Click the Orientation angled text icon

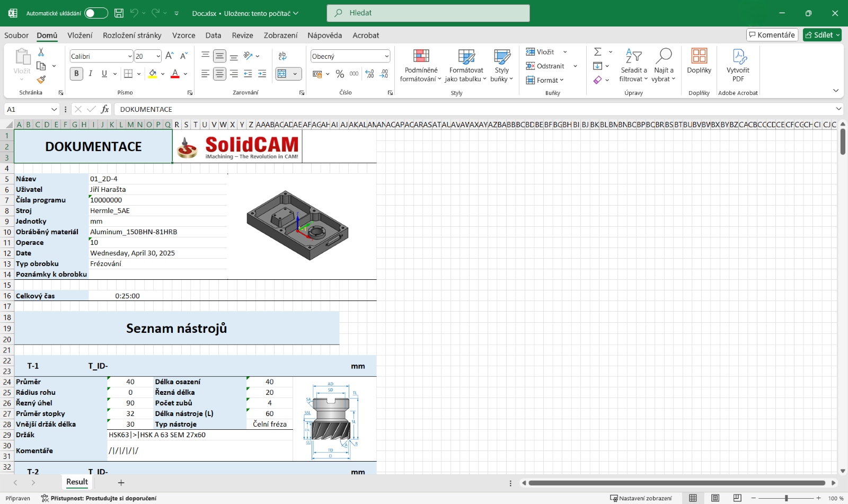pos(248,56)
